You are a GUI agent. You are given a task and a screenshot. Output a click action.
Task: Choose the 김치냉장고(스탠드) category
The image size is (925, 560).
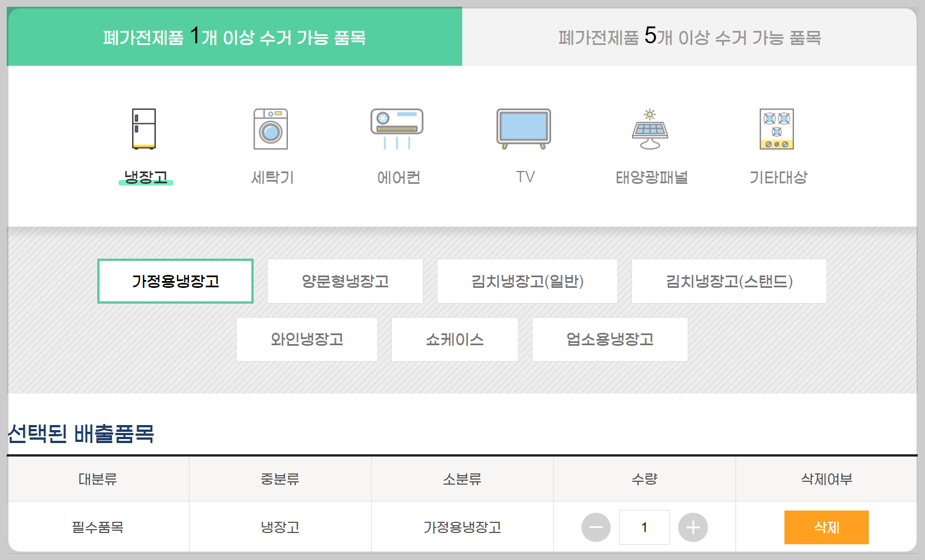pos(729,281)
